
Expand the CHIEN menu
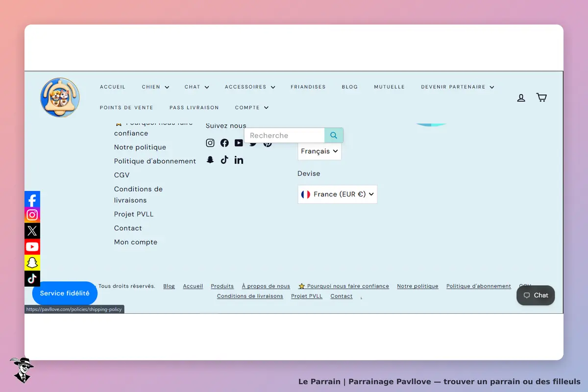(x=155, y=87)
